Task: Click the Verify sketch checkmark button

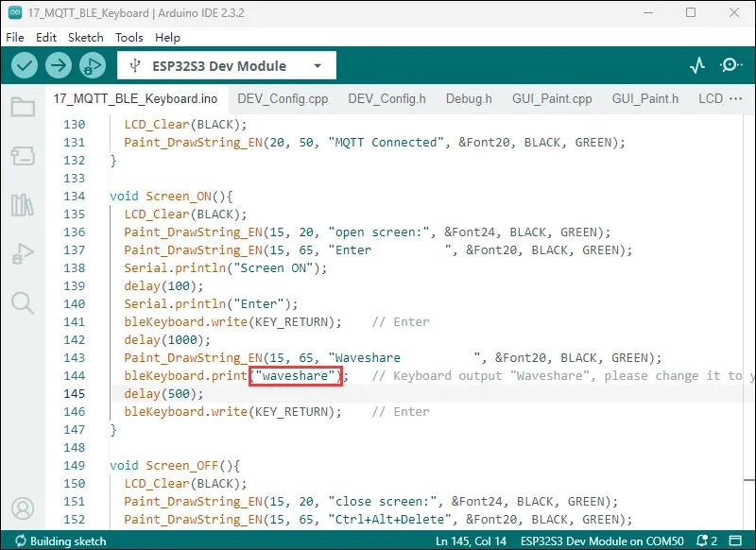Action: [25, 65]
